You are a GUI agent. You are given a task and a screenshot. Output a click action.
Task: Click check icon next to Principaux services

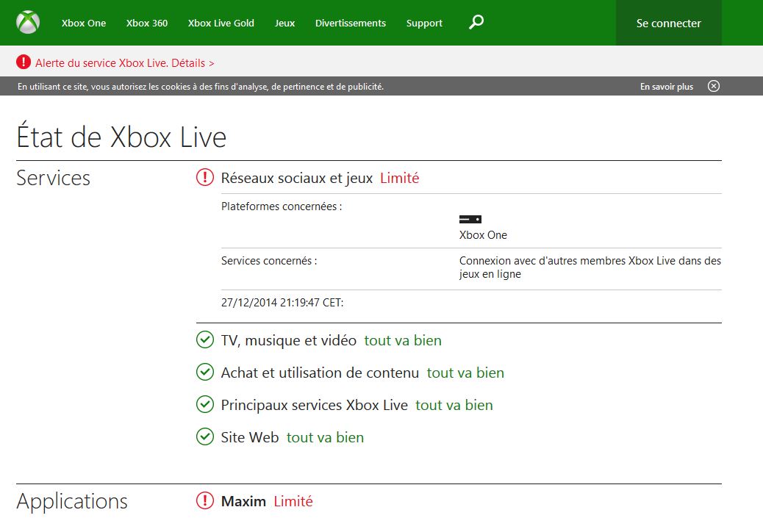(x=205, y=404)
